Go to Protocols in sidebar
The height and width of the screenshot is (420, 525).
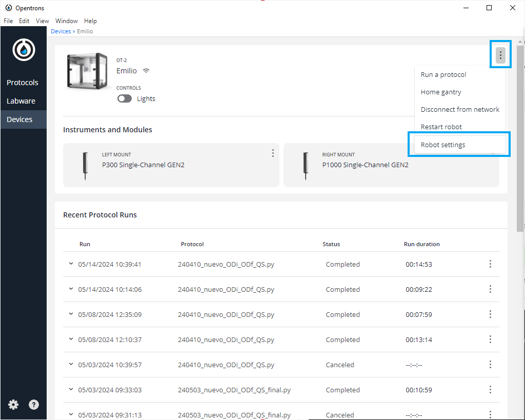coord(23,83)
